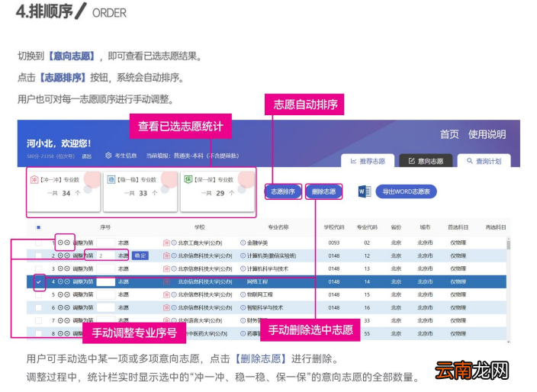
Task: Click the 保 icon on 保一保 card
Action: (188, 179)
